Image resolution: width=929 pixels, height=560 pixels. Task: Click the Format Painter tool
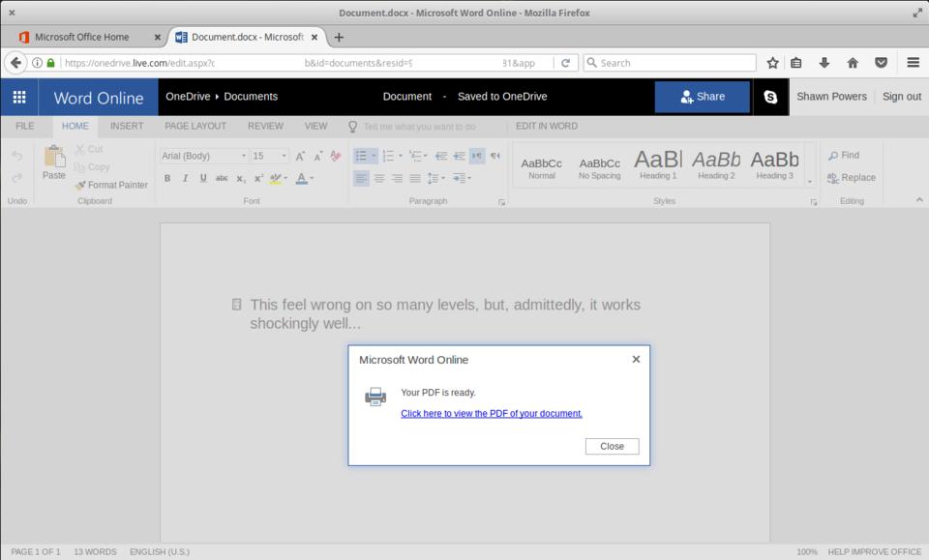pyautogui.click(x=111, y=185)
